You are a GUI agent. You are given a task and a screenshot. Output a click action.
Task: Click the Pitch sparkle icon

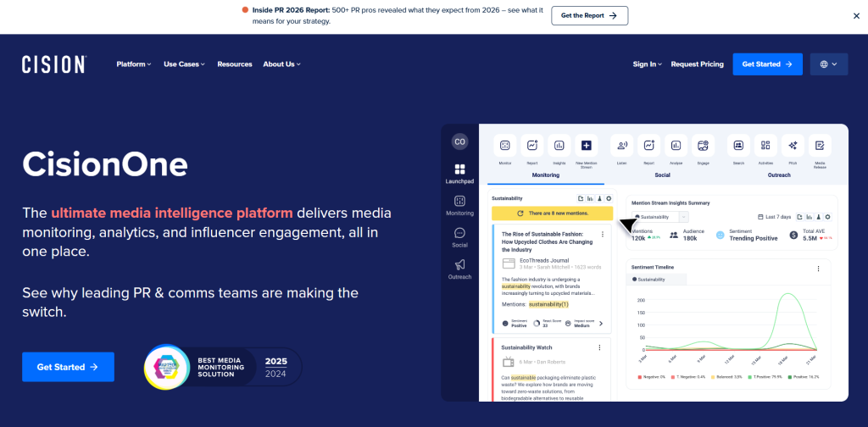pos(793,146)
